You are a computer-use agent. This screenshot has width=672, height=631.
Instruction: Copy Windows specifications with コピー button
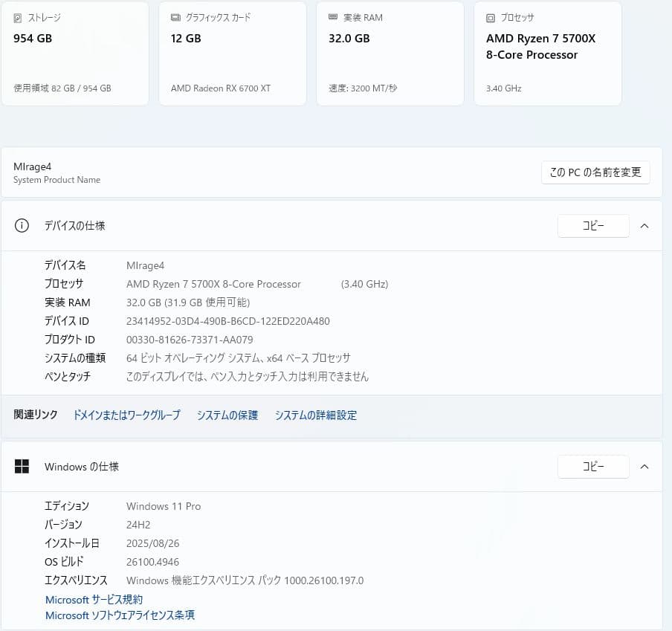pyautogui.click(x=593, y=467)
